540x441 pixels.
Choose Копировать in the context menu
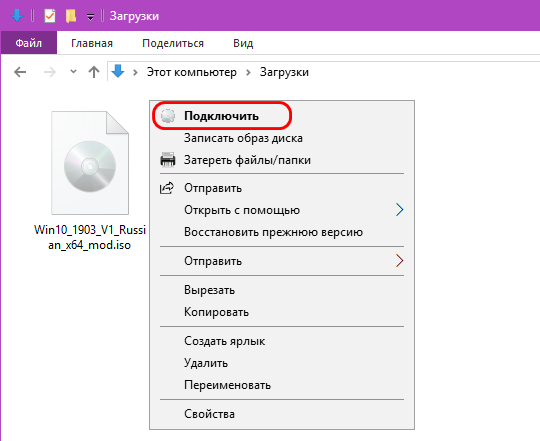coord(282,312)
